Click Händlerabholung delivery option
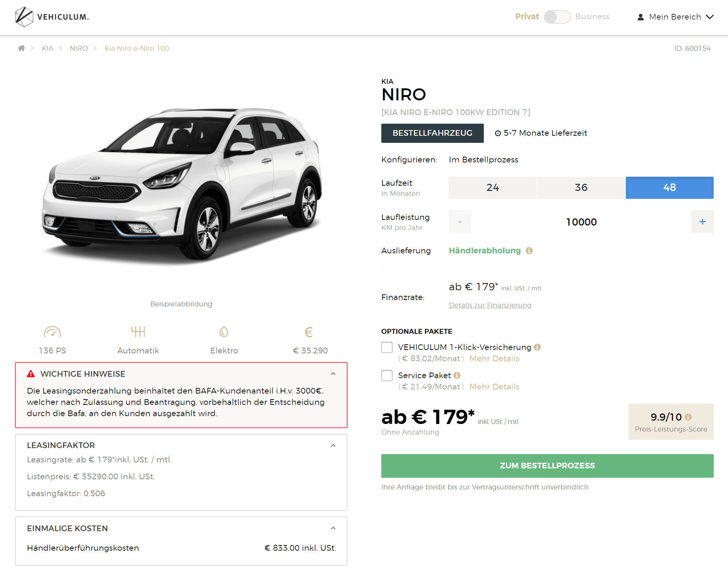The image size is (728, 574). click(x=485, y=250)
